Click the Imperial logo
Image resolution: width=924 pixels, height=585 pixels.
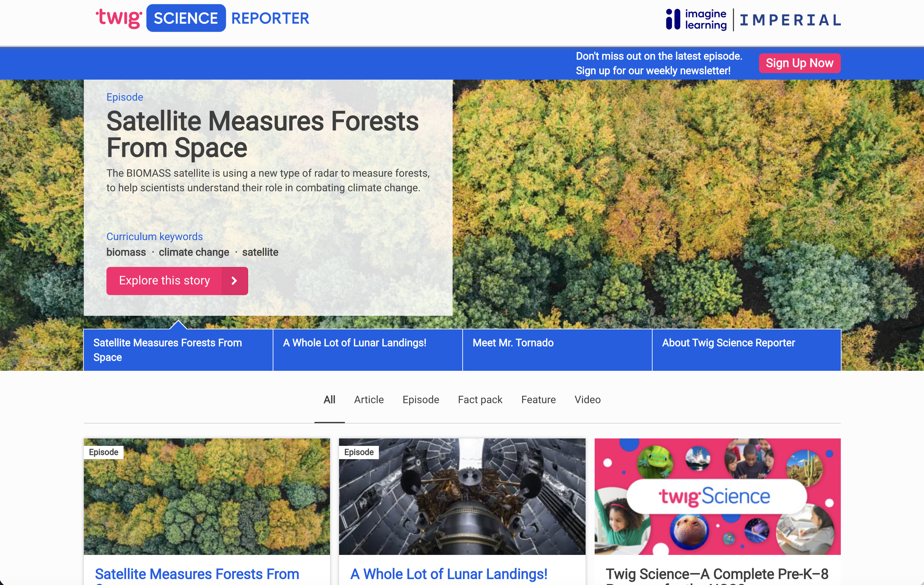pyautogui.click(x=790, y=20)
